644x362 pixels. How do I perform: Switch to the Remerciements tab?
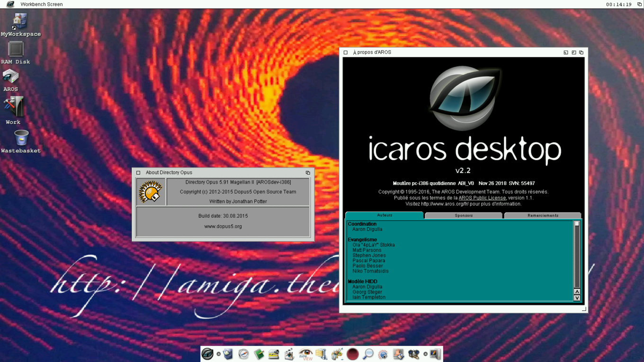click(x=542, y=215)
